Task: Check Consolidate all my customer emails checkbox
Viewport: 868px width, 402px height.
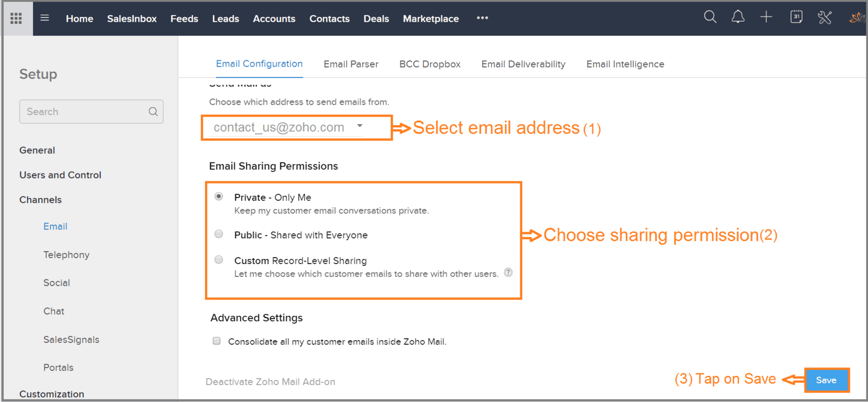Action: [216, 341]
